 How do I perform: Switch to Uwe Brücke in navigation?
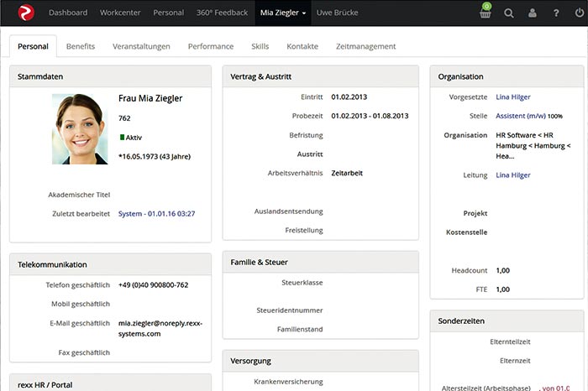point(337,13)
